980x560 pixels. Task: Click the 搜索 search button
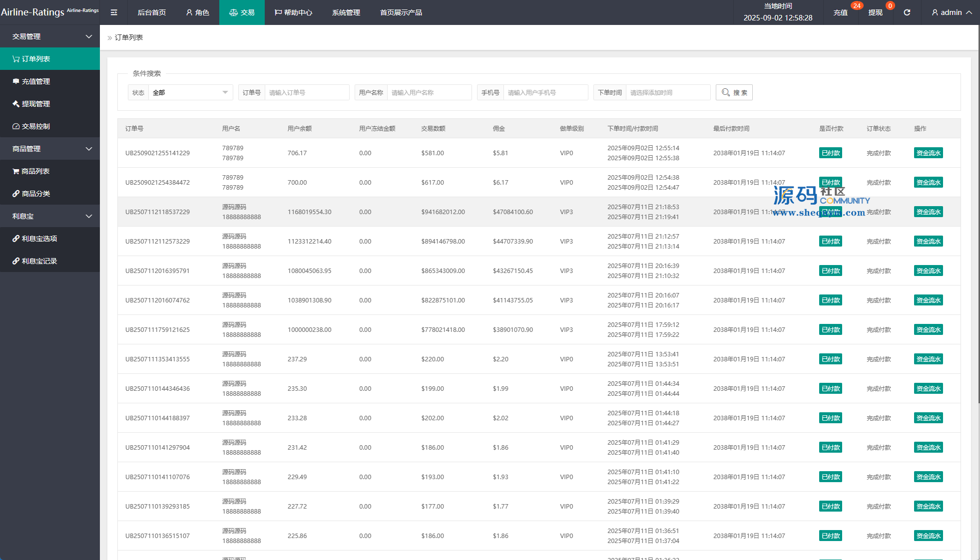tap(734, 92)
